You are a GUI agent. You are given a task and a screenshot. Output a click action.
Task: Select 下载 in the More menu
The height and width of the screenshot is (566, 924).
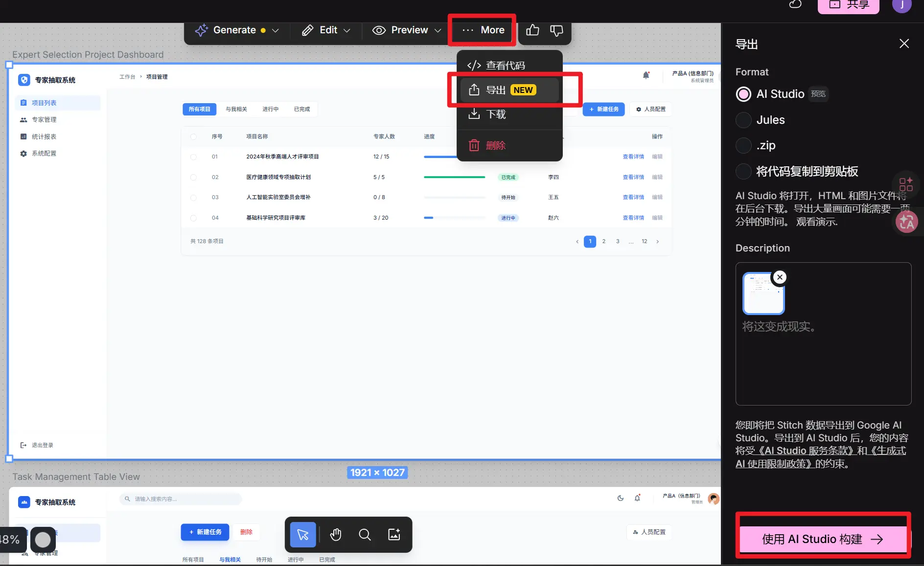pyautogui.click(x=496, y=114)
